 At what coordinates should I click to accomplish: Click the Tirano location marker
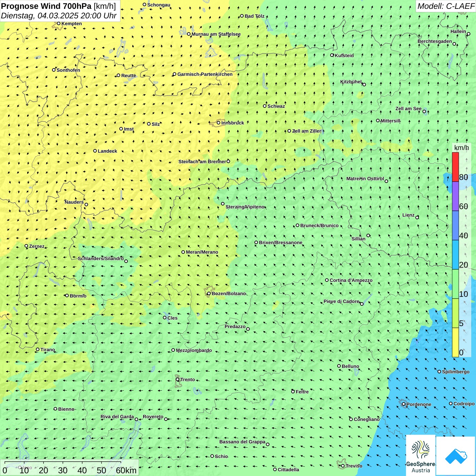click(x=38, y=350)
